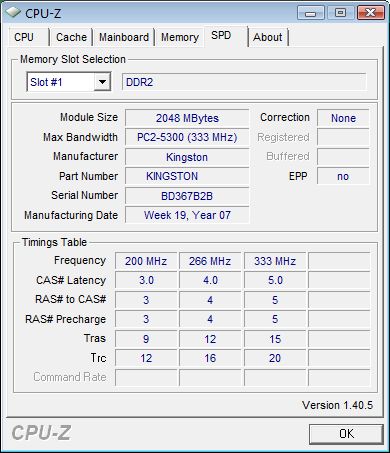
Task: Click the CPU-Z title bar icon
Action: [13, 13]
